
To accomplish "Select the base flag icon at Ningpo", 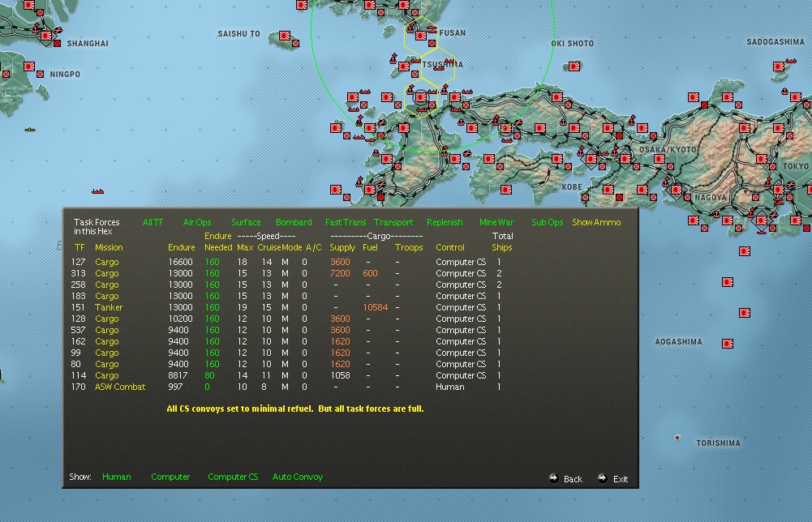I will 29,66.
